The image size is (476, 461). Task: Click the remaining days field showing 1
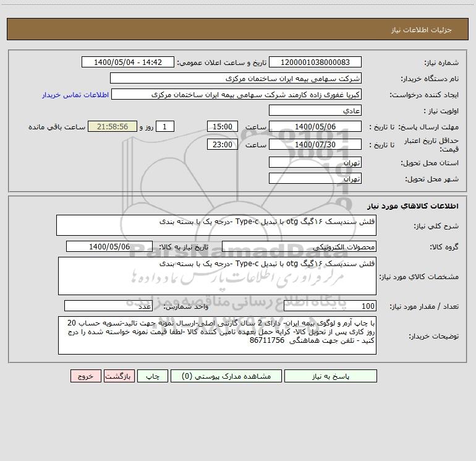[x=165, y=127]
